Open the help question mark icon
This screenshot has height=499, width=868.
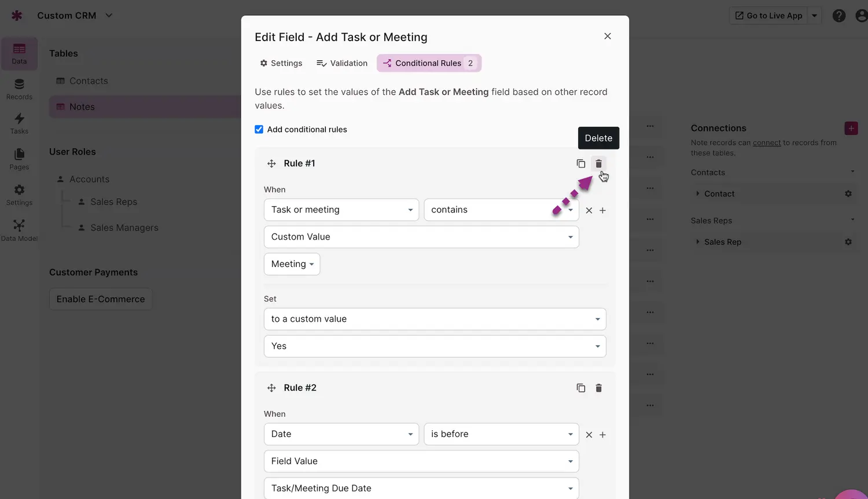pyautogui.click(x=839, y=16)
